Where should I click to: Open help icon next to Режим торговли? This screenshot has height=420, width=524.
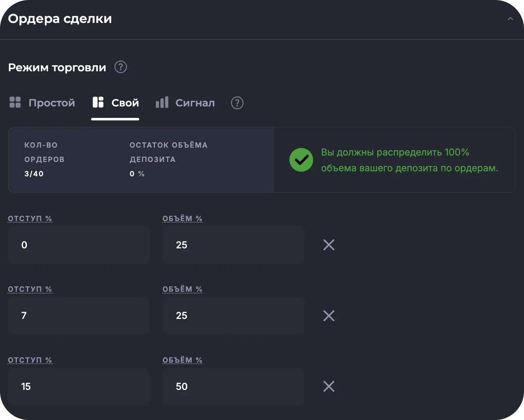click(x=121, y=67)
